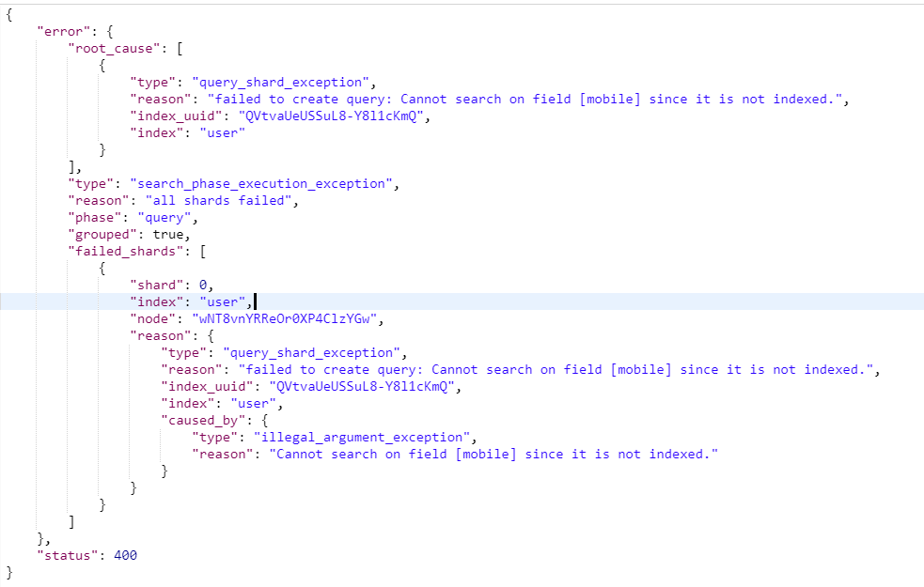Click the "shard" key
The image size is (924, 587).
pos(157,285)
